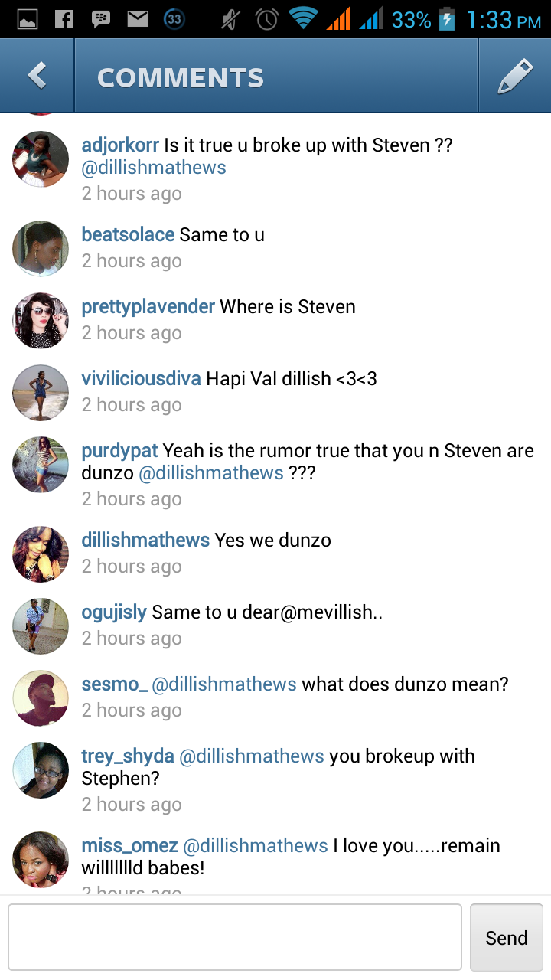Tap the Facebook notification icon in the status bar
551x980 pixels.
(64, 18)
